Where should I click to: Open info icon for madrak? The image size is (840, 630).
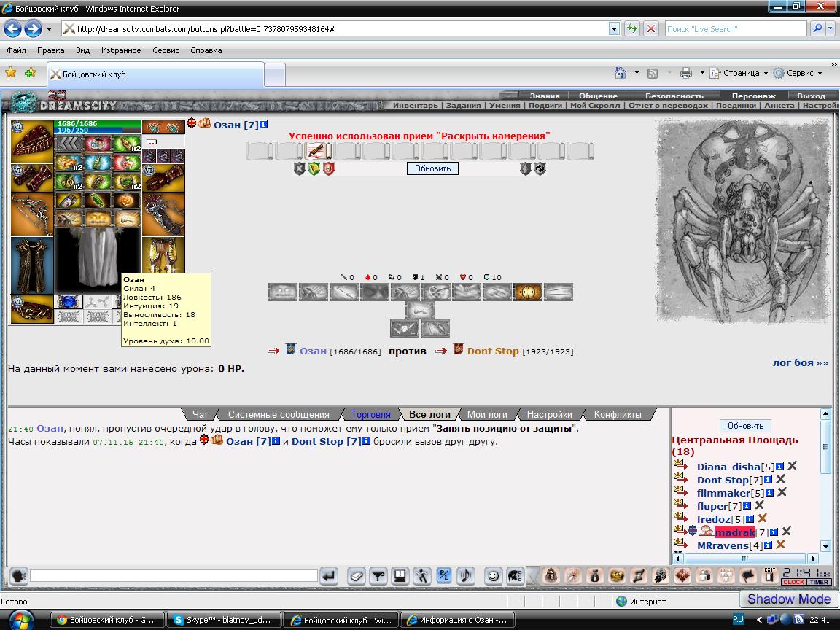click(774, 532)
